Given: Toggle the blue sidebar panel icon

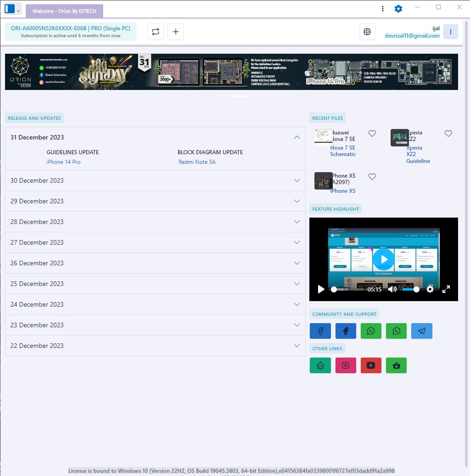Looking at the screenshot, I should [10, 9].
